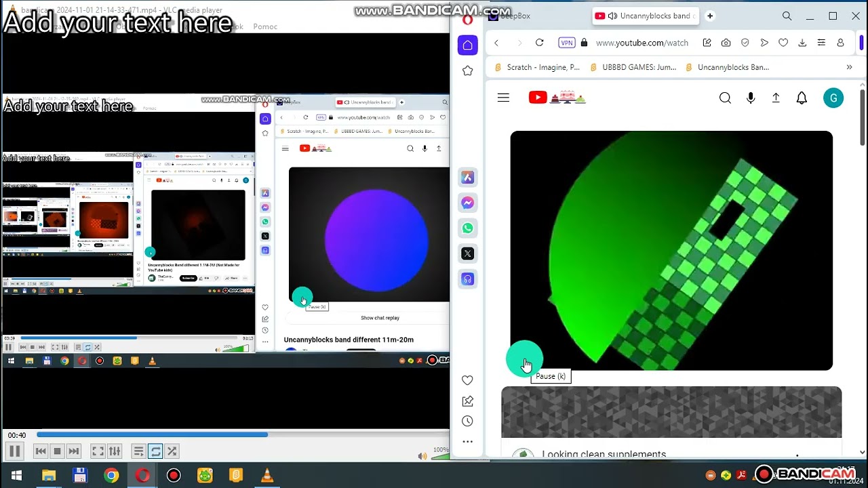Expand bookmarks bar overflow chevron

coord(849,67)
